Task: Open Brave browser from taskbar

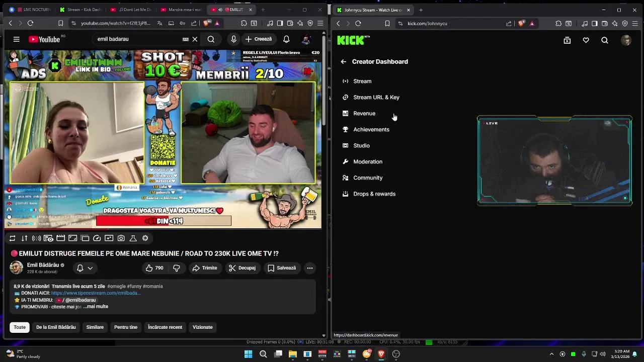Action: coord(381,354)
